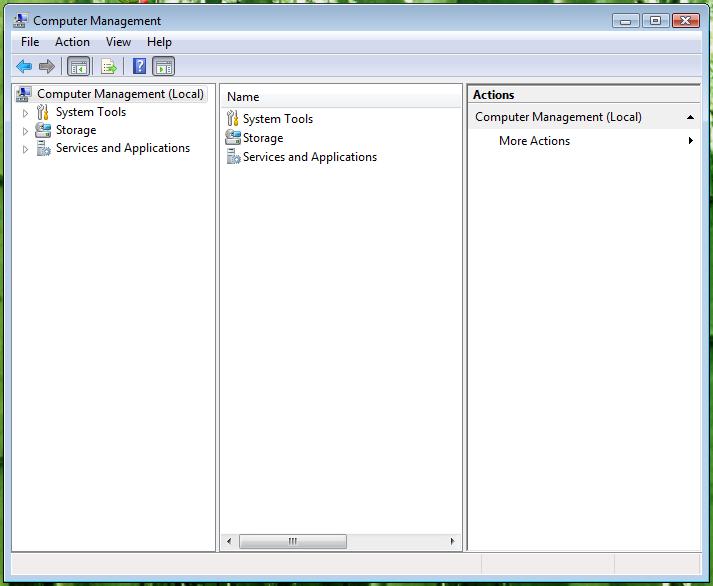713x586 pixels.
Task: Open Help via the blue question mark icon
Action: [x=140, y=66]
